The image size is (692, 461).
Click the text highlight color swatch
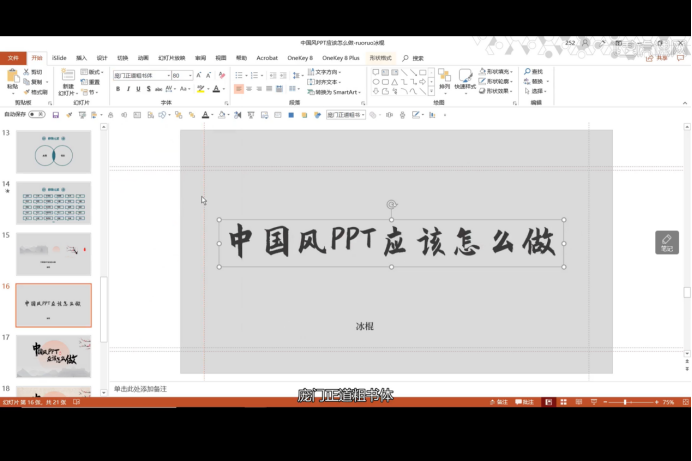click(x=201, y=89)
